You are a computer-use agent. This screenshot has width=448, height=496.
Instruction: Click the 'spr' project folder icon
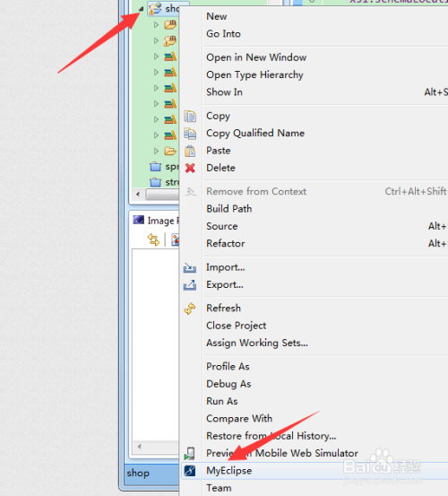(155, 167)
